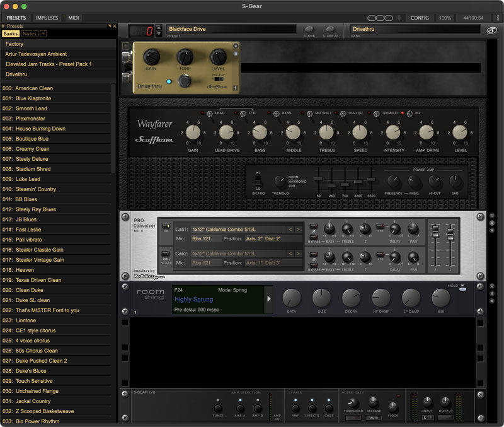
Task: Click the Scuffham S logo icon
Action: 491,30
